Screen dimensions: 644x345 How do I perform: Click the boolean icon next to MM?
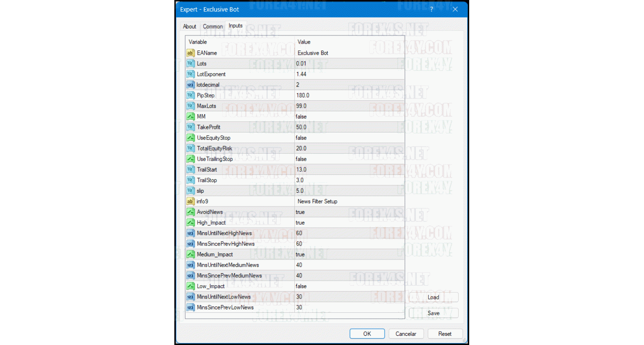pos(190,116)
